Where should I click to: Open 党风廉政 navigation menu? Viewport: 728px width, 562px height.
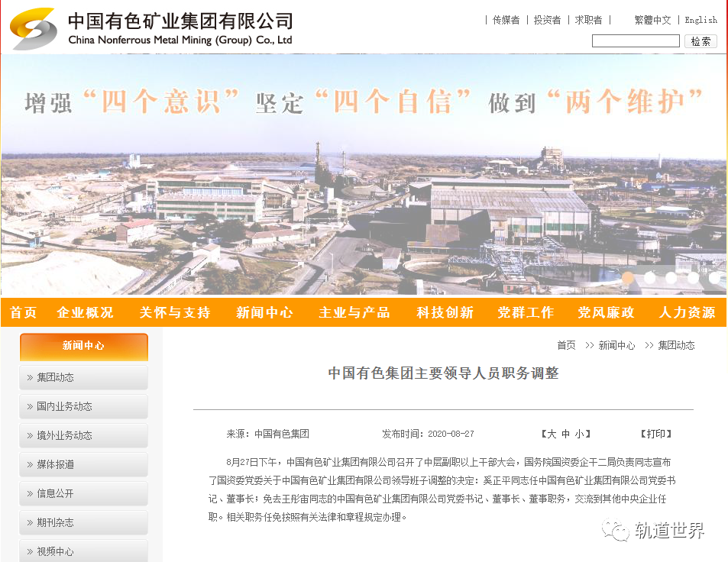click(606, 312)
